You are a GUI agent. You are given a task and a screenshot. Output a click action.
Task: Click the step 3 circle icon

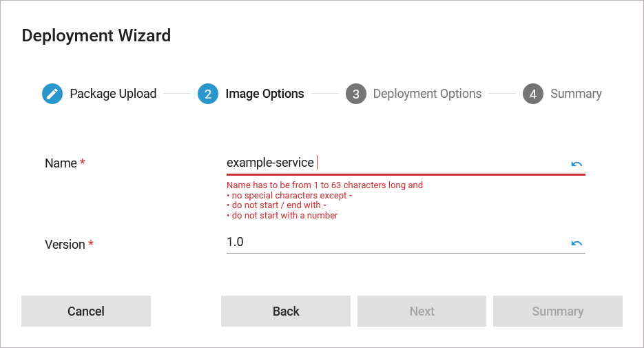coord(355,94)
